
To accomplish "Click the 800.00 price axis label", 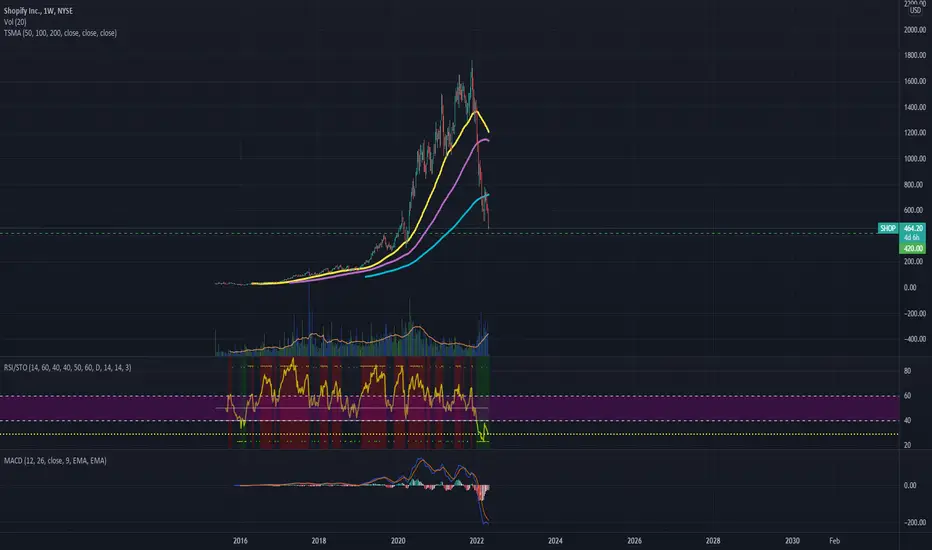I will [x=914, y=185].
